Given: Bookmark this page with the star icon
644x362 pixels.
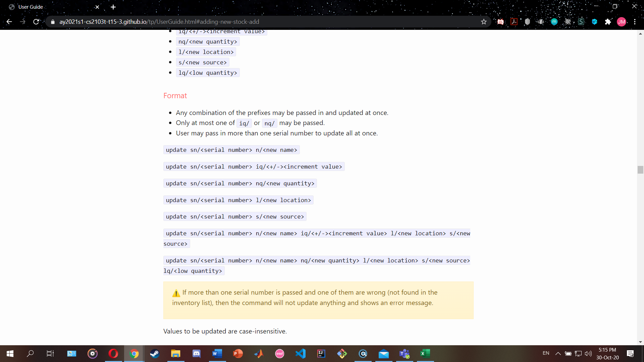Looking at the screenshot, I should (484, 22).
